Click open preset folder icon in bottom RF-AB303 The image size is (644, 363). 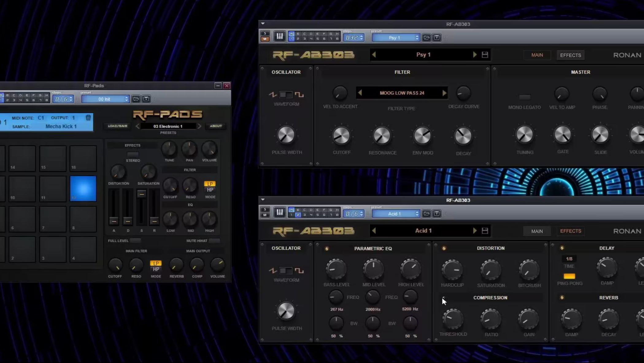coord(426,214)
